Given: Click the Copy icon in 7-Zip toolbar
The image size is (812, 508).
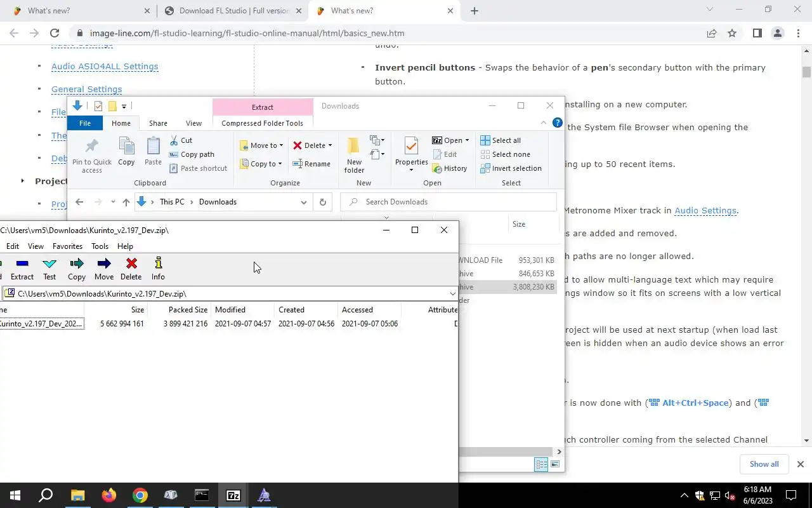Looking at the screenshot, I should [77, 269].
